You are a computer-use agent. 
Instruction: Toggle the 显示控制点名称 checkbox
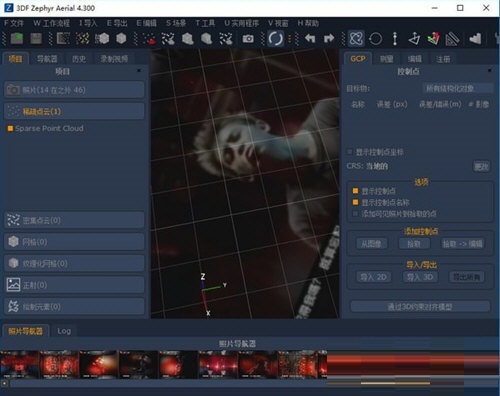pos(355,202)
